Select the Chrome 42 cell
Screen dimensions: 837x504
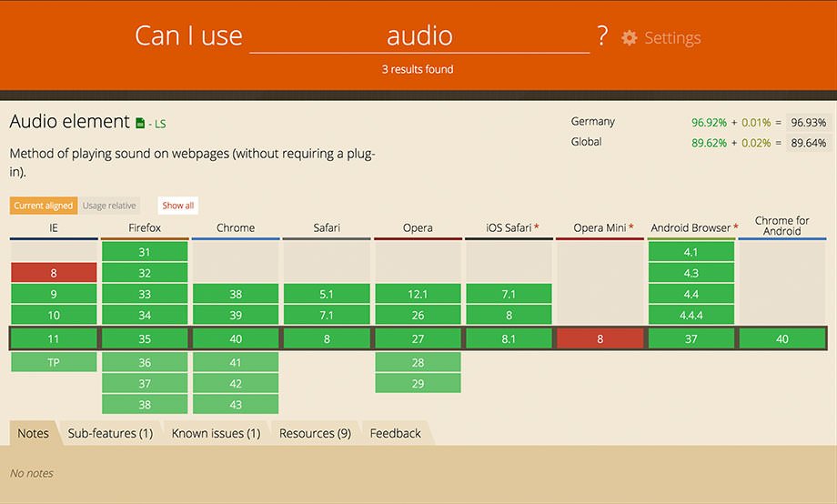click(x=236, y=383)
